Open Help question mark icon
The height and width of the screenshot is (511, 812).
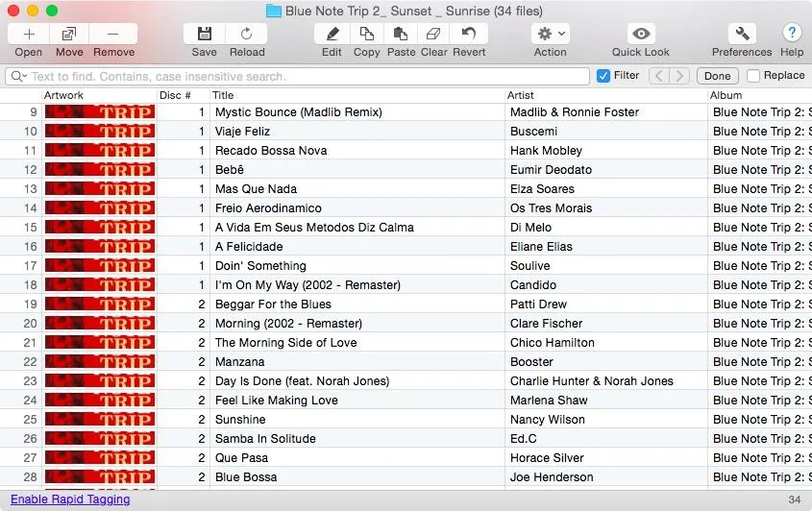click(792, 33)
